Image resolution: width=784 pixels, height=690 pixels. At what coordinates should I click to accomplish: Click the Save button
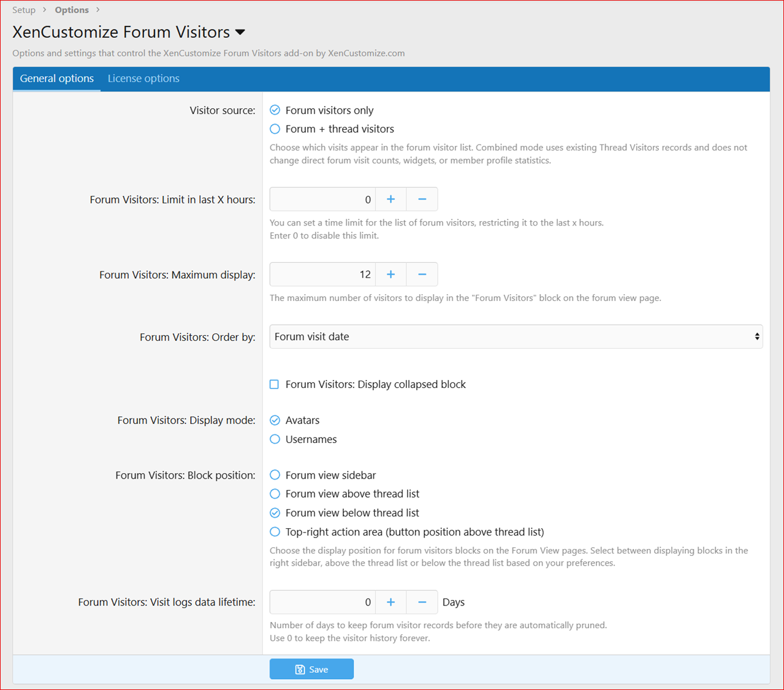click(311, 669)
